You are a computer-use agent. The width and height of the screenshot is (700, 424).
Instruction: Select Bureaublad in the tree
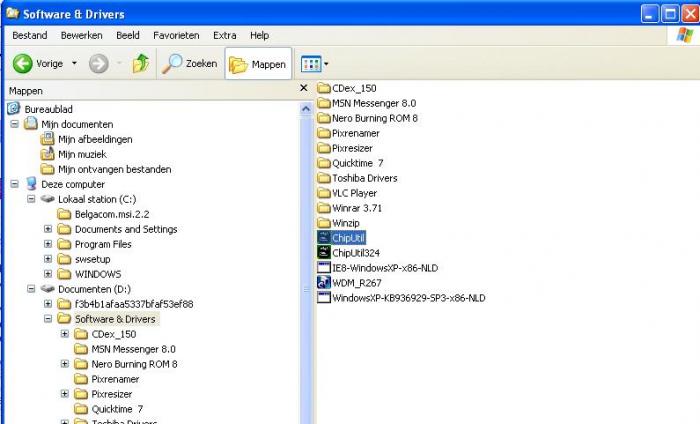click(48, 109)
